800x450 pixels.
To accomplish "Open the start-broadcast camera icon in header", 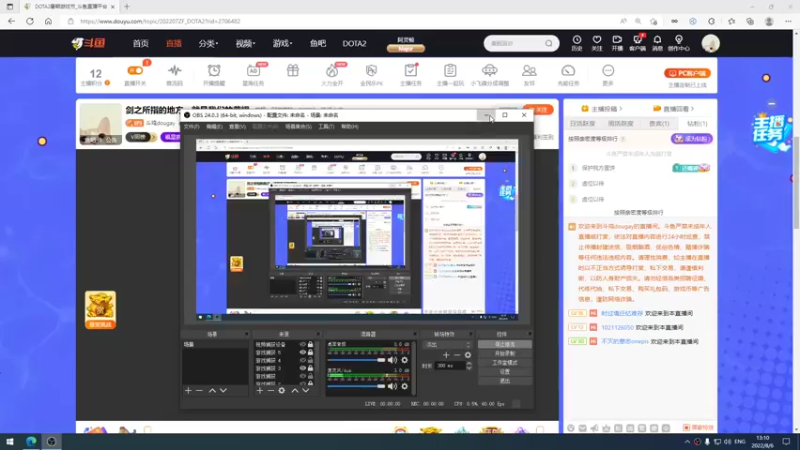I will 617,40.
